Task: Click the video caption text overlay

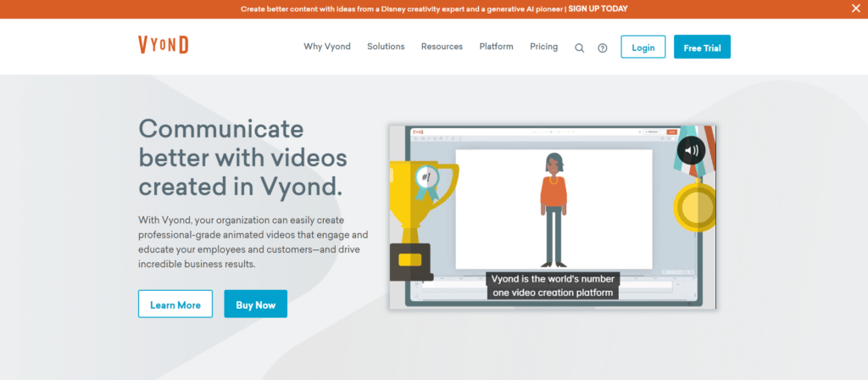Action: pyautogui.click(x=553, y=286)
